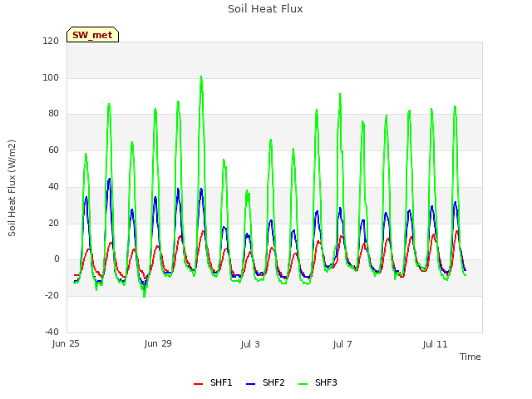Click the 40 y-axis tick label
The image size is (532, 399).
53,186
